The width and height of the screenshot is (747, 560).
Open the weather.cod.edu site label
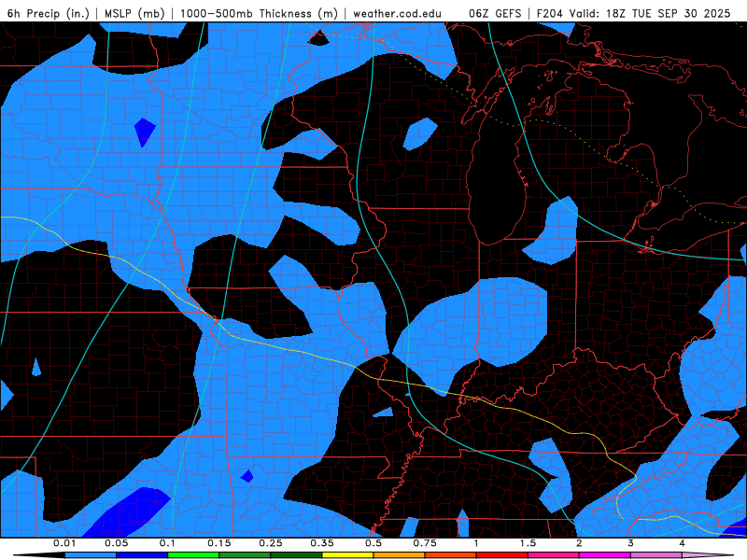point(397,13)
